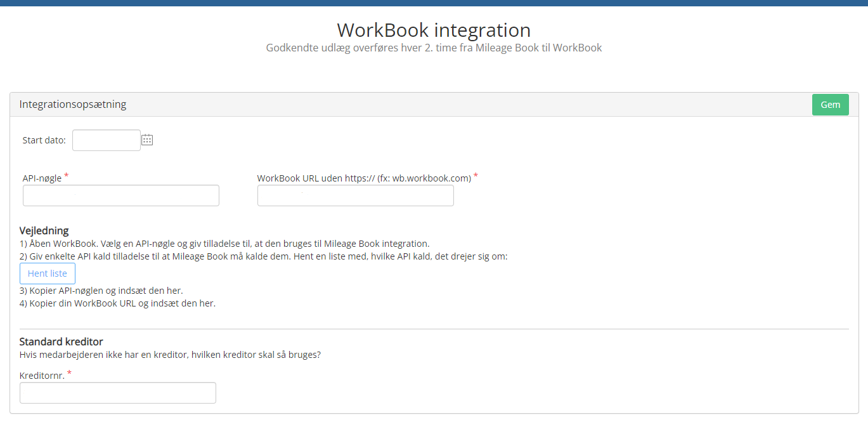This screenshot has height=422, width=868.
Task: Click the green Gem save button
Action: 830,105
